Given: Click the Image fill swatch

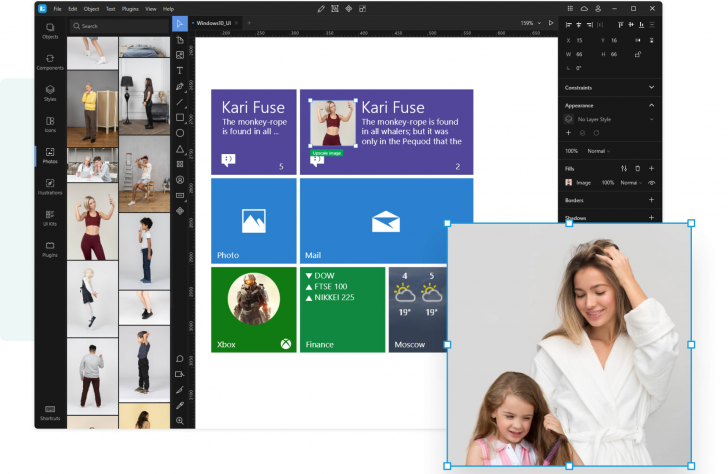Looking at the screenshot, I should [x=568, y=183].
